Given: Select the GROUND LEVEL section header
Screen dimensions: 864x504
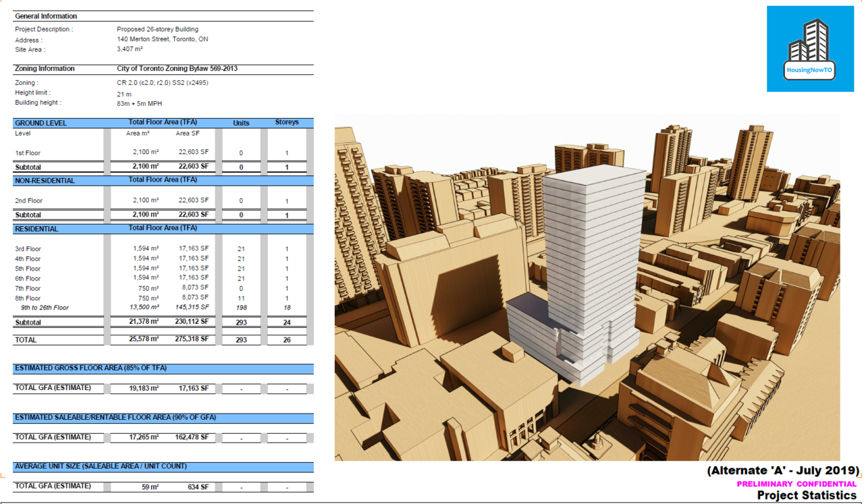Looking at the screenshot, I should point(40,123).
